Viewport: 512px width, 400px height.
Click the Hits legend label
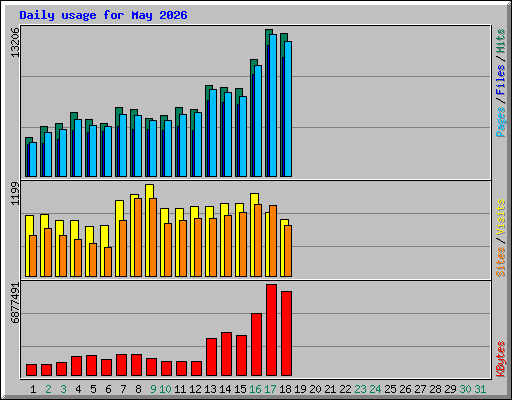(501, 41)
